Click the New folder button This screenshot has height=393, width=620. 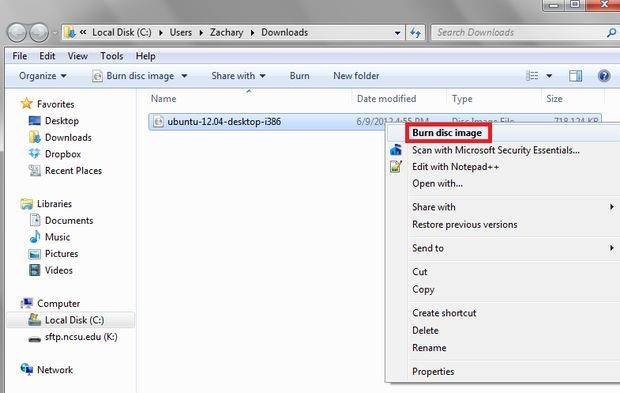356,76
